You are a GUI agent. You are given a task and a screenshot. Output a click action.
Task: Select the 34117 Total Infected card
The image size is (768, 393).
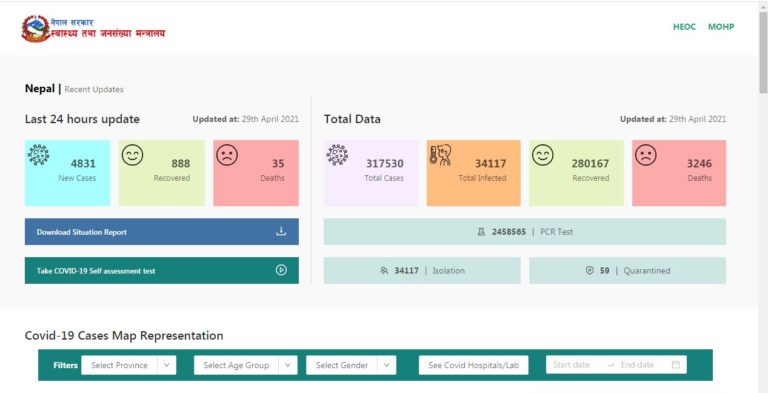[474, 173]
